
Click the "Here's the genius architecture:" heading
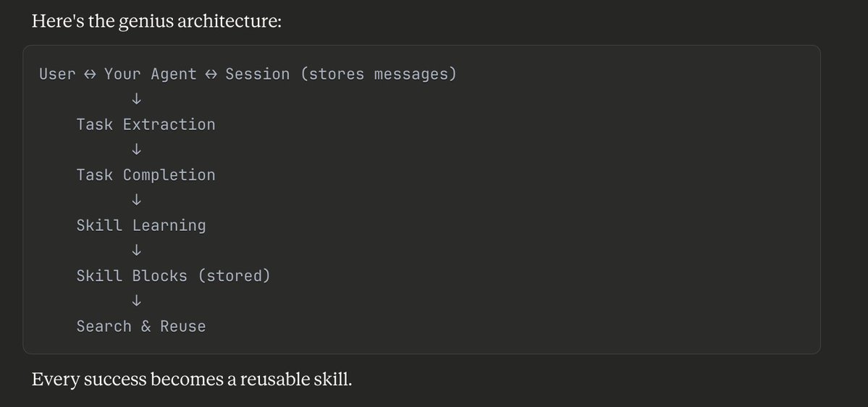(156, 20)
